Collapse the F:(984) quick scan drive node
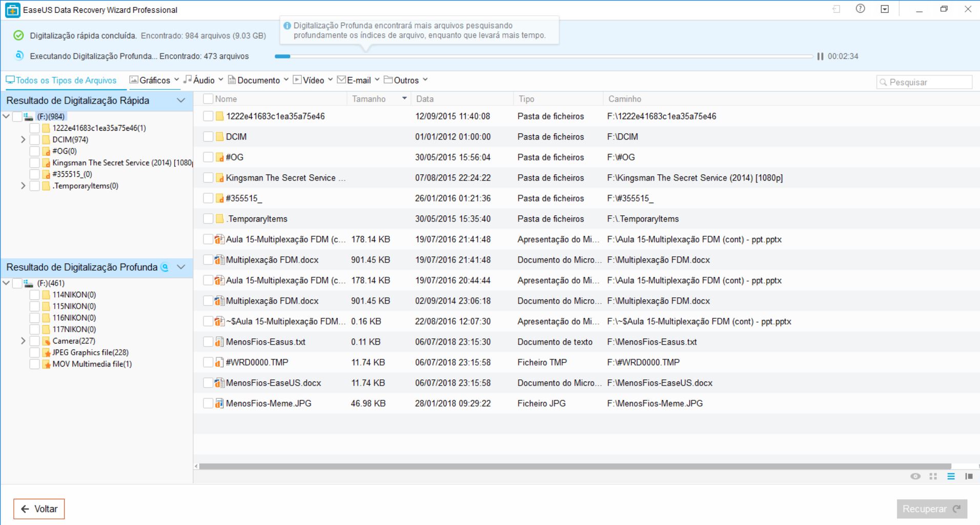Image resolution: width=980 pixels, height=525 pixels. [x=6, y=116]
